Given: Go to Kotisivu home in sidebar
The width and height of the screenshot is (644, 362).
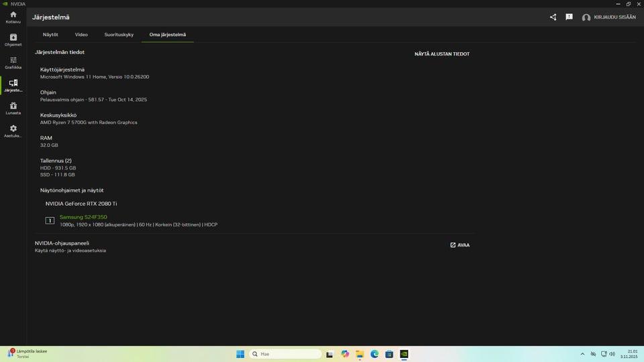Looking at the screenshot, I should (13, 17).
